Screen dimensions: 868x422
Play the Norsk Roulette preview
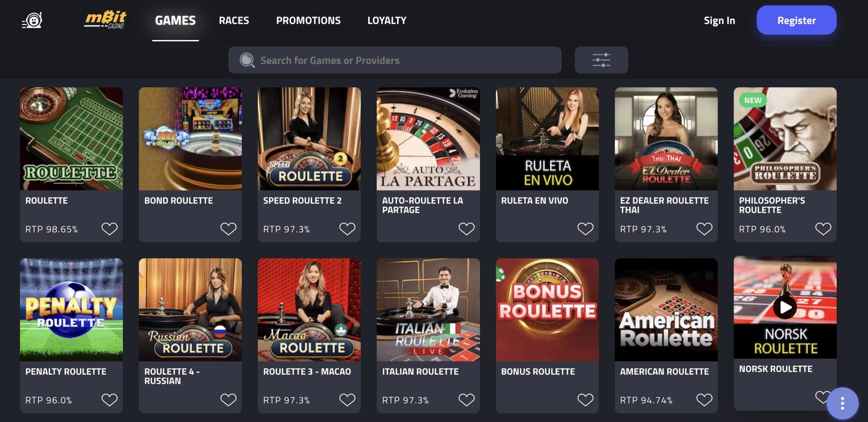(785, 307)
